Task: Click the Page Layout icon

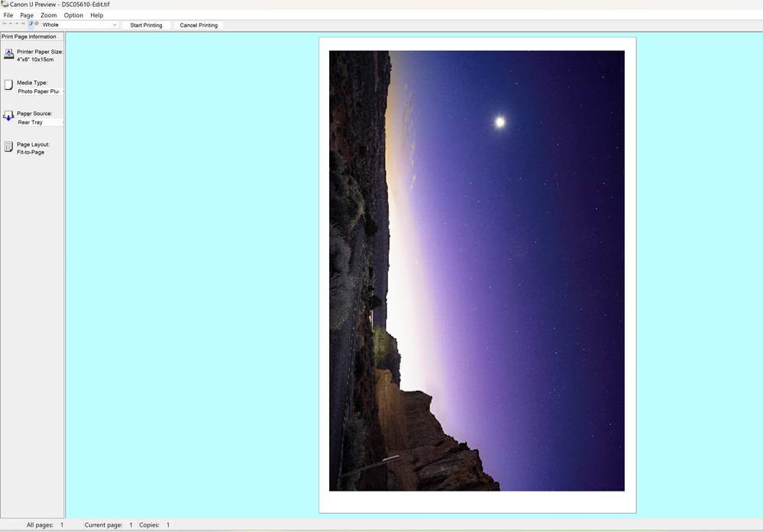Action: coord(8,147)
